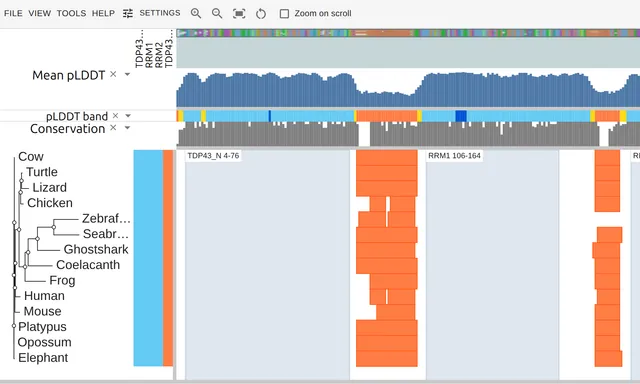Click the pLDDT band track label

[x=77, y=116]
